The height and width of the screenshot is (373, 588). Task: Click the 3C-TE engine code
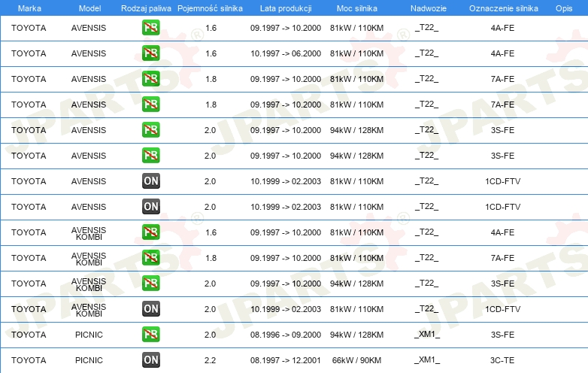502,360
